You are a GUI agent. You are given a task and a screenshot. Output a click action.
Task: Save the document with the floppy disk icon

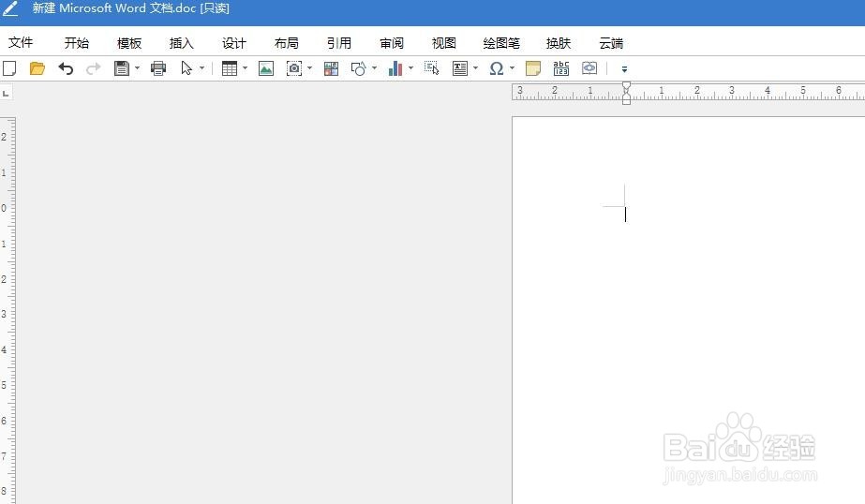pos(122,68)
